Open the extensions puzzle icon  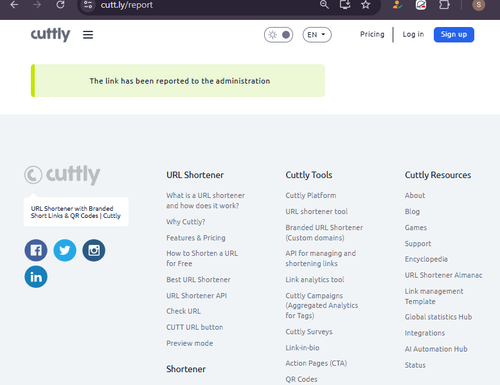pyautogui.click(x=444, y=5)
